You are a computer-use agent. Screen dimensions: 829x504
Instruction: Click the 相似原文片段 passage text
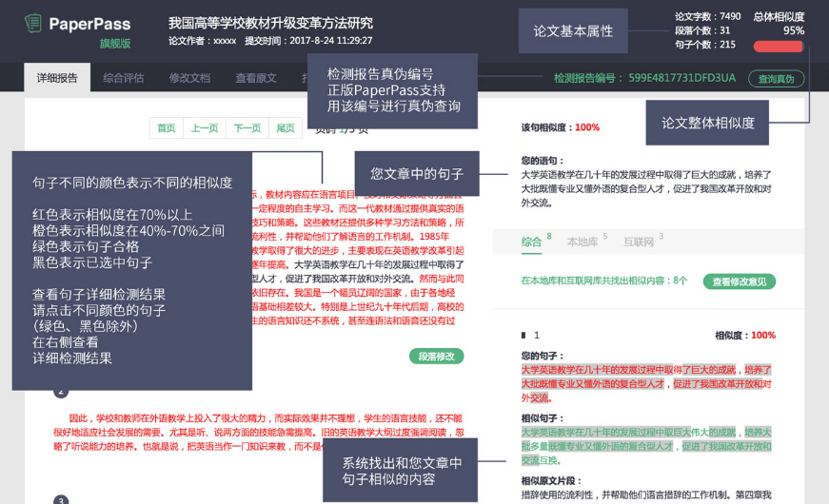click(x=646, y=495)
